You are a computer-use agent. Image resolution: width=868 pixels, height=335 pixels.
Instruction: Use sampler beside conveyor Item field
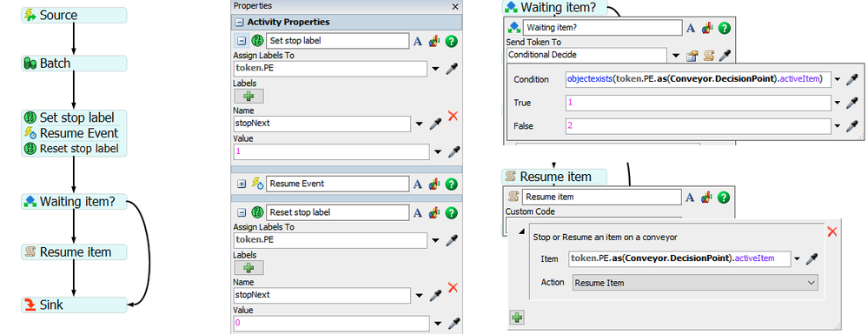pos(812,259)
